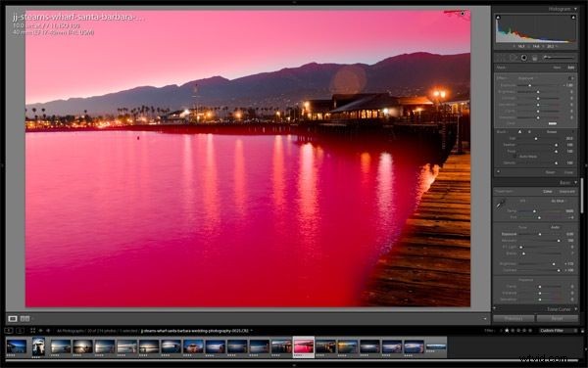
Task: Expand the Tone Curve panel
Action: (x=575, y=309)
